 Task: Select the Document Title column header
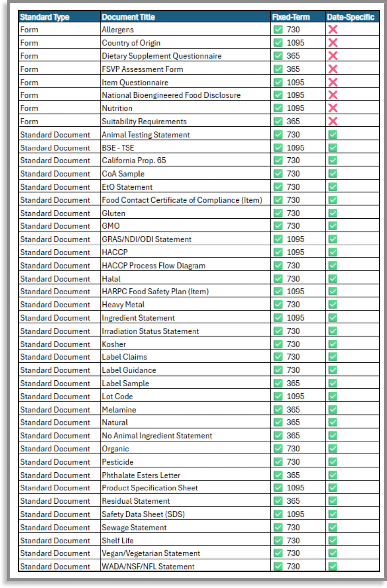coord(186,17)
